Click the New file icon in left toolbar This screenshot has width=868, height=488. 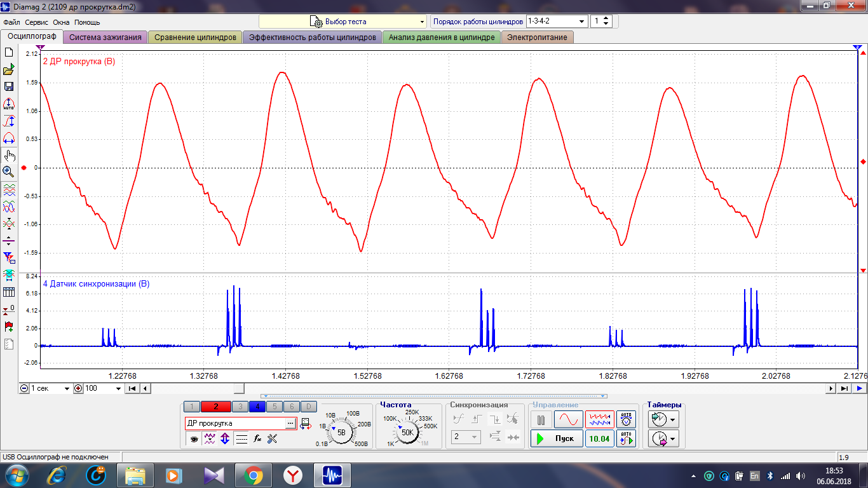click(9, 53)
